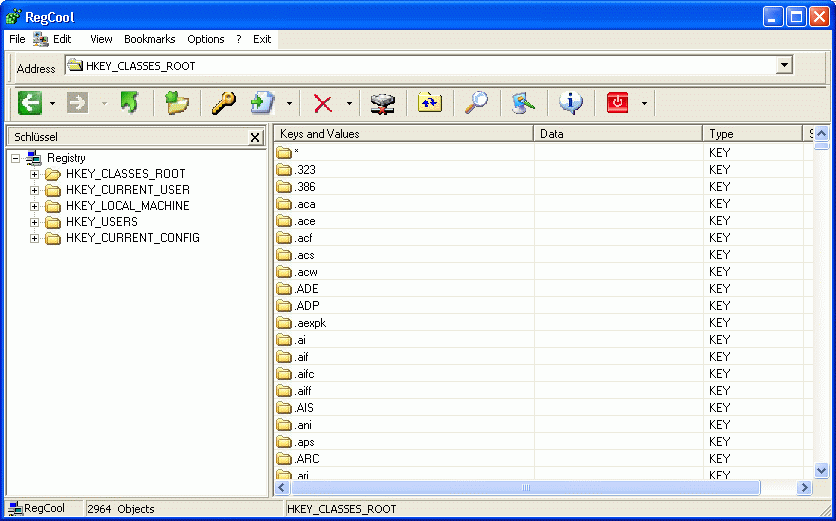Expand the HKEY_CLASSES_ROOT tree node
Image resolution: width=836 pixels, height=521 pixels.
(35, 174)
